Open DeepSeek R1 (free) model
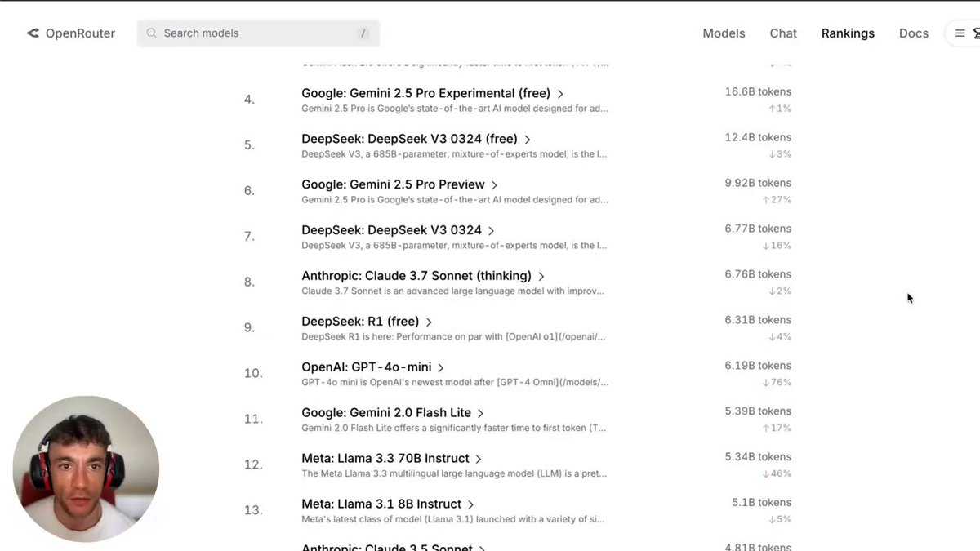The height and width of the screenshot is (551, 980). [360, 322]
